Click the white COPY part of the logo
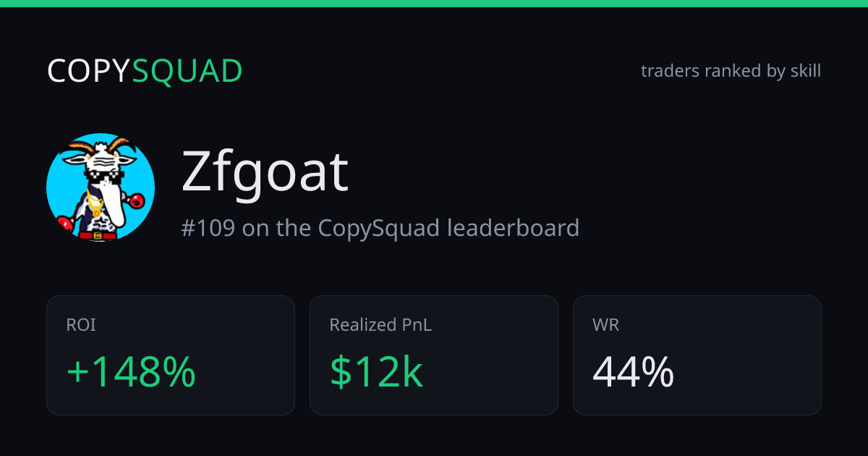 (x=89, y=71)
